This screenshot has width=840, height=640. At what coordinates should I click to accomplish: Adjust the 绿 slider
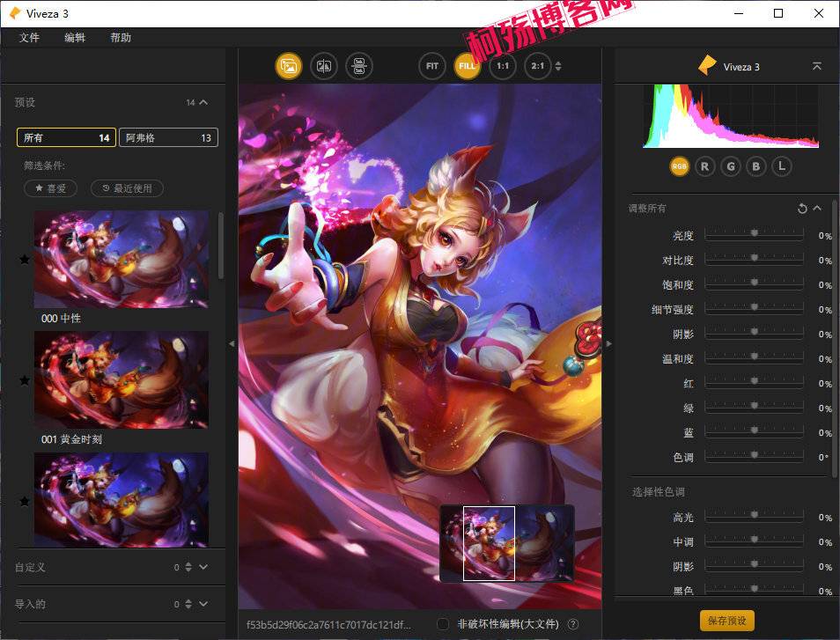755,406
